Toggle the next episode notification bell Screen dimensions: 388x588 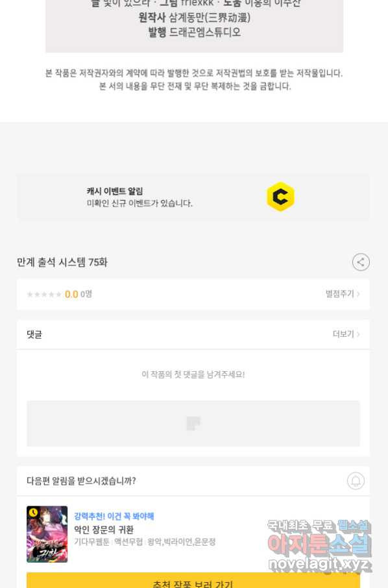[x=356, y=480]
